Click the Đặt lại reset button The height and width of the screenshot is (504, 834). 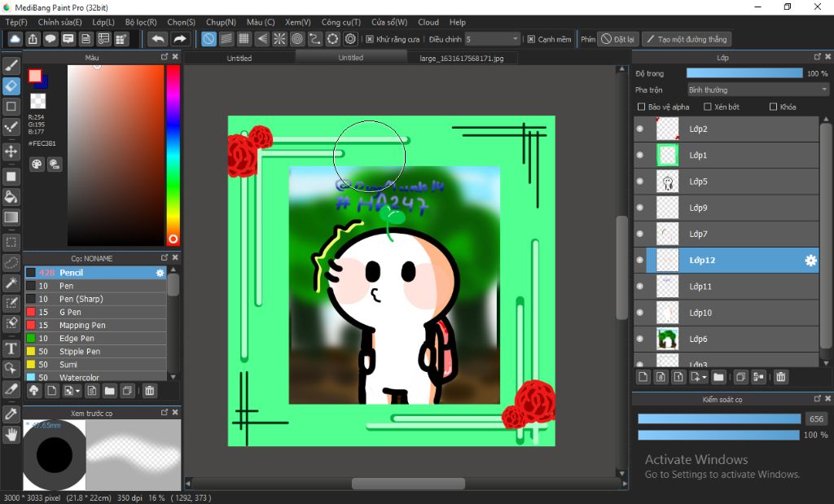[x=618, y=39]
